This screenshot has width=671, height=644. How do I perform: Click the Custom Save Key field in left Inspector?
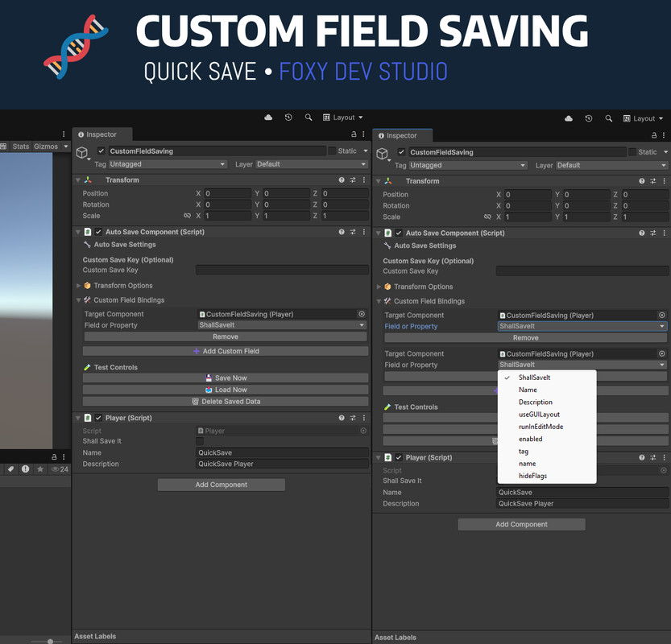(282, 270)
